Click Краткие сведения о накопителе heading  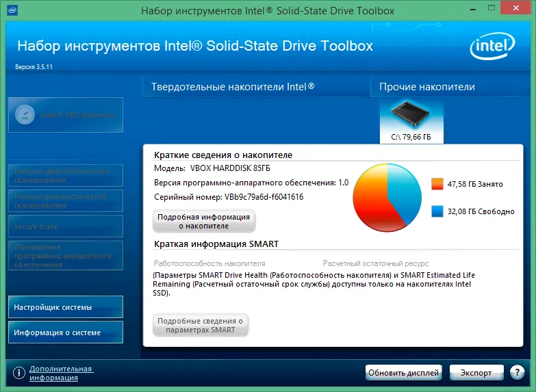tap(223, 155)
